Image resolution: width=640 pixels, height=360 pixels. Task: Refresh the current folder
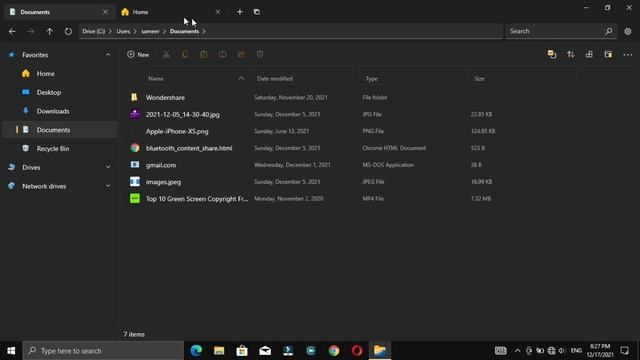(68, 31)
